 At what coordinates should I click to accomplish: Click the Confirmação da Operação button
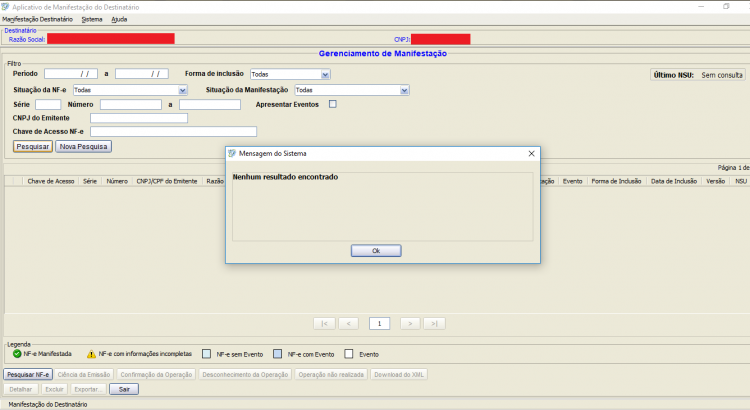pos(156,375)
